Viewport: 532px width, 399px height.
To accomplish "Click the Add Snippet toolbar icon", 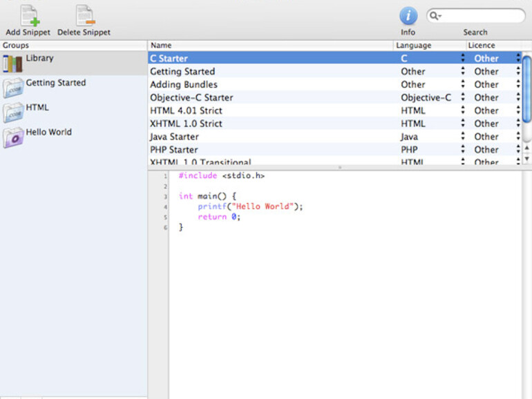I will coord(28,15).
